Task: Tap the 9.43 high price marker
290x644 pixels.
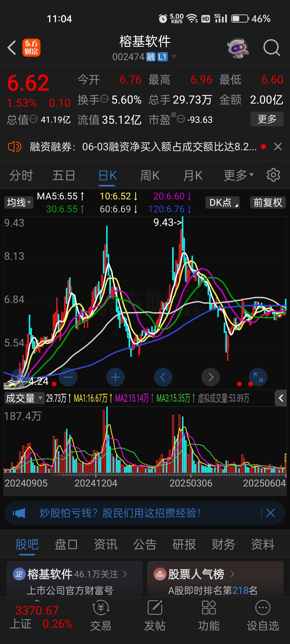Action: [x=168, y=222]
